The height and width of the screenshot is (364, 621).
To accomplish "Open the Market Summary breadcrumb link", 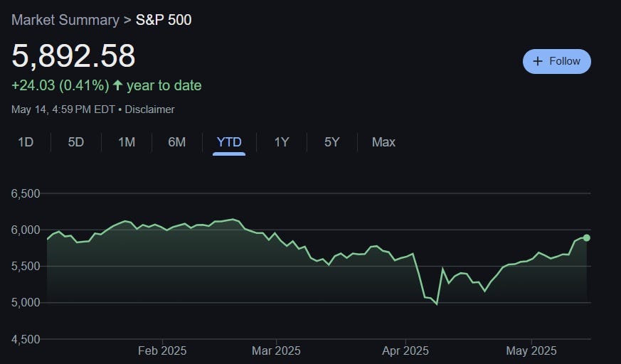I will point(65,20).
